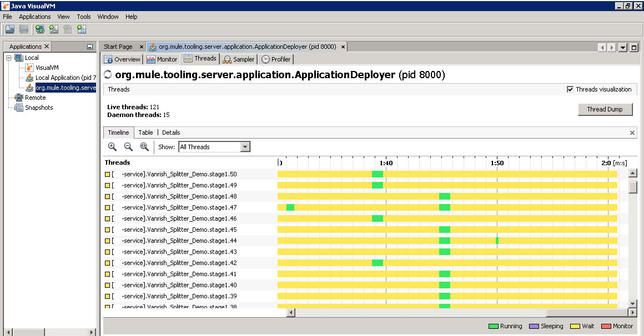Click the Snapshots icon in tree
Image resolution: width=644 pixels, height=336 pixels.
(x=19, y=108)
